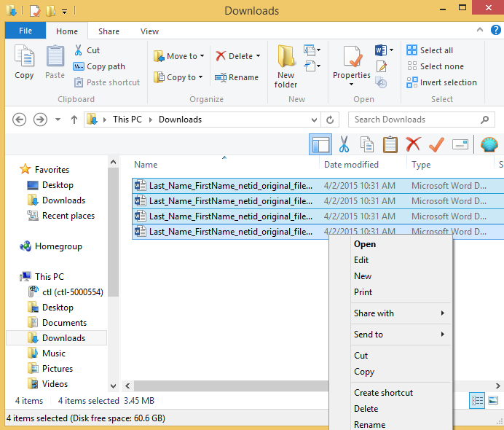Click the clipboard Paste icon in the toolbar
This screenshot has height=430, width=504.
pyautogui.click(x=390, y=145)
